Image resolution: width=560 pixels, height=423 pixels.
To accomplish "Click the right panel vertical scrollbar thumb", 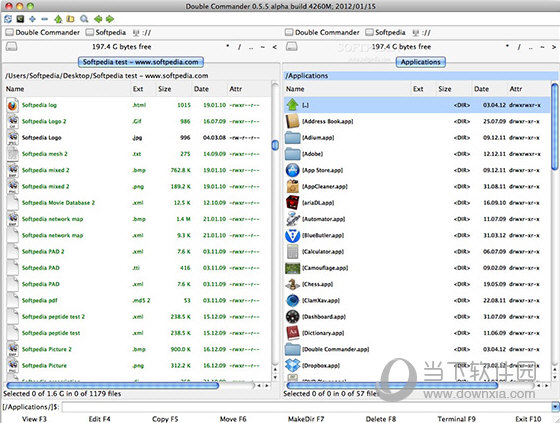I will (x=555, y=126).
